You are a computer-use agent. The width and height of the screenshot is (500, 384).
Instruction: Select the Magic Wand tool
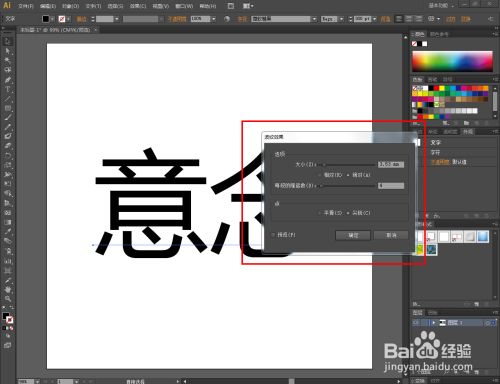tap(8, 60)
